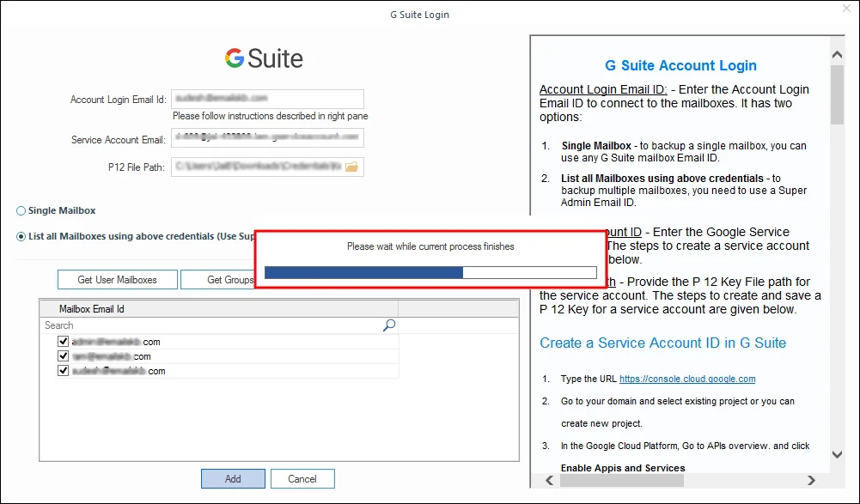This screenshot has height=504, width=860.
Task: Close the G Suite Login dialog
Action: pos(847,9)
